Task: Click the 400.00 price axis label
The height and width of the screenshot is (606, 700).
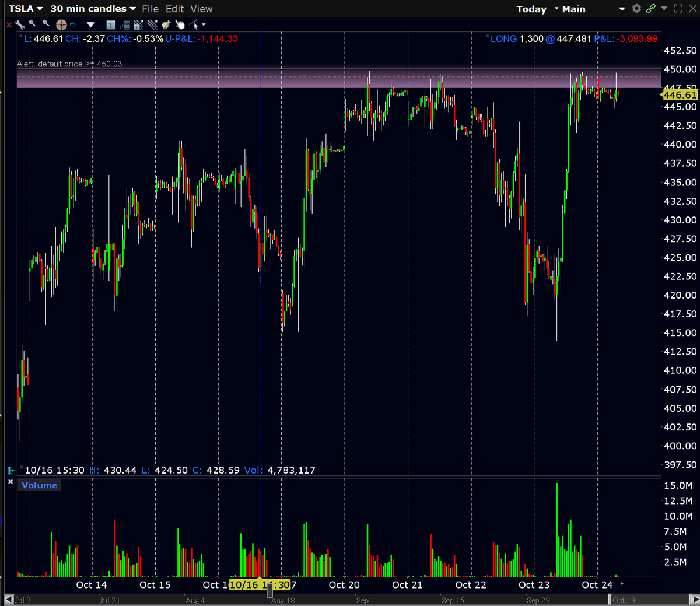Action: [680, 446]
